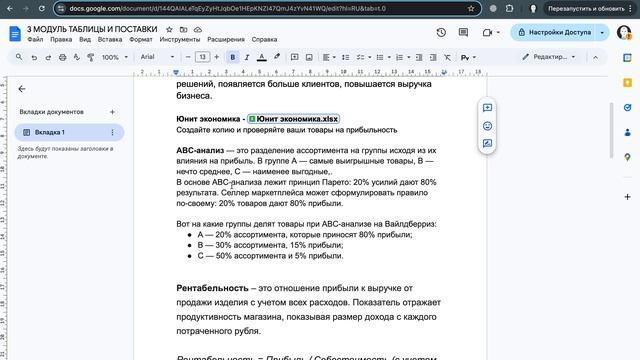Open text alignment dropdown
640x360 pixels.
pyautogui.click(x=329, y=58)
